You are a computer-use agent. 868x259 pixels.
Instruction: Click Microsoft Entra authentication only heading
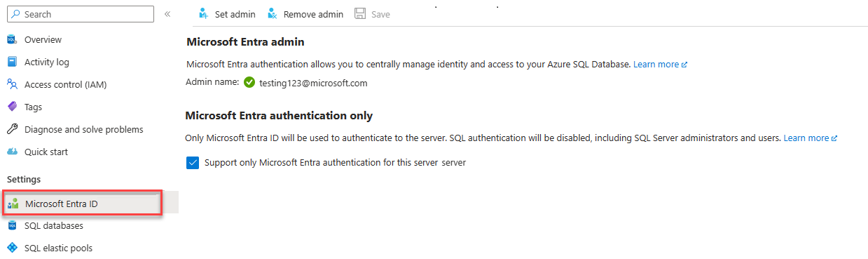point(279,115)
